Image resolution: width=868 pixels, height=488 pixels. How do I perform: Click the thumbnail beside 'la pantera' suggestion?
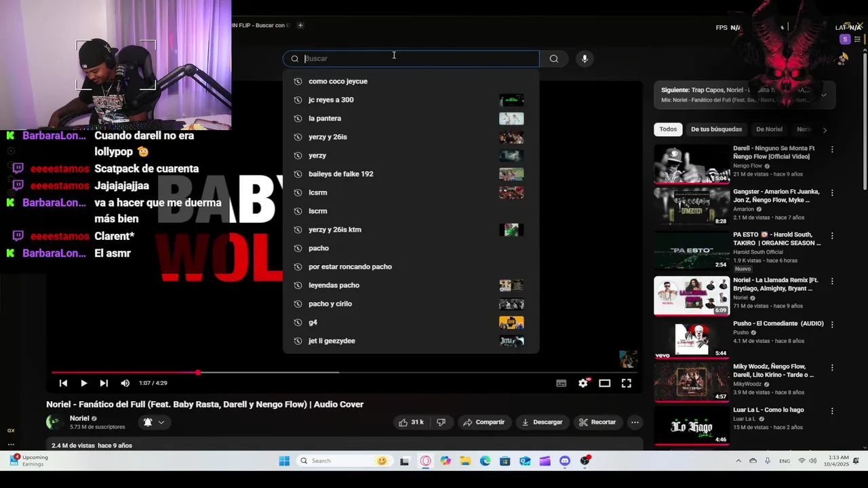pyautogui.click(x=511, y=119)
